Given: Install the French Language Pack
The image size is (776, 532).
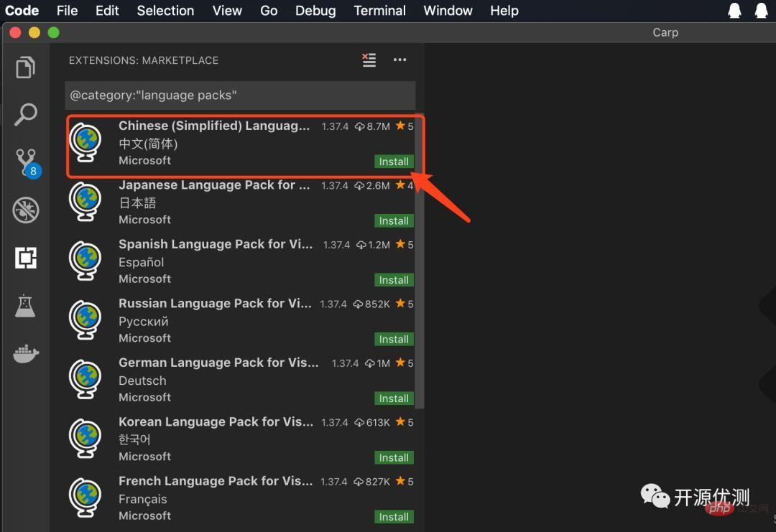Looking at the screenshot, I should pos(394,517).
